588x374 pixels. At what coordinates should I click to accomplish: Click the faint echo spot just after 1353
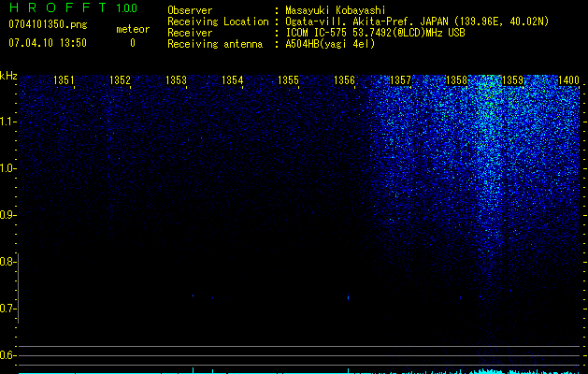[194, 296]
